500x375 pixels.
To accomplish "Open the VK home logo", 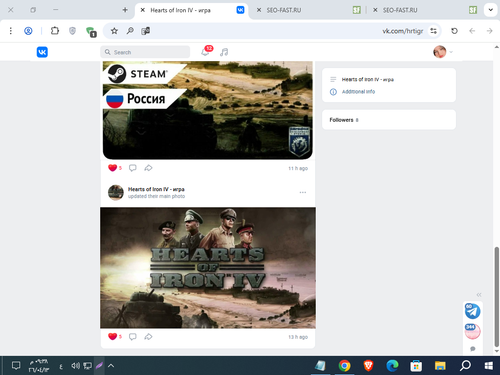I will point(42,52).
